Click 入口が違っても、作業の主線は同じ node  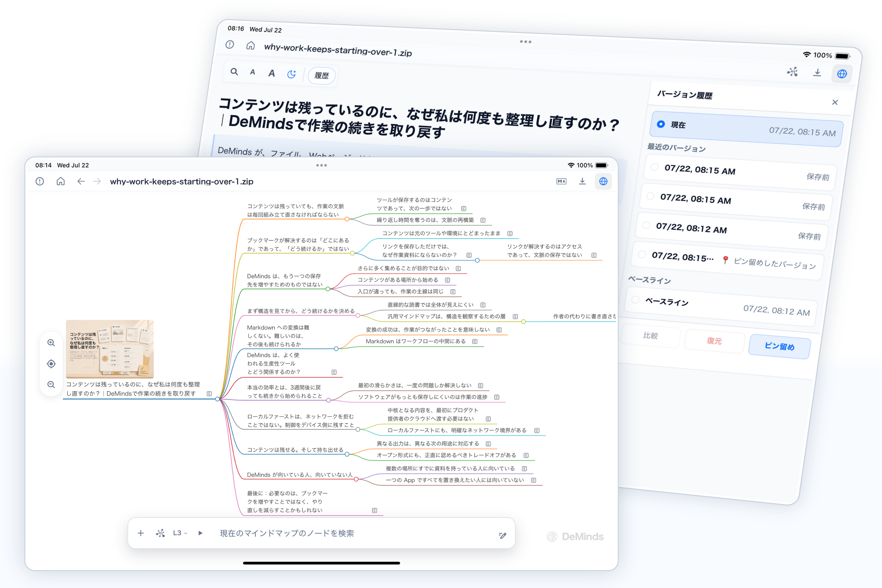[x=401, y=292]
